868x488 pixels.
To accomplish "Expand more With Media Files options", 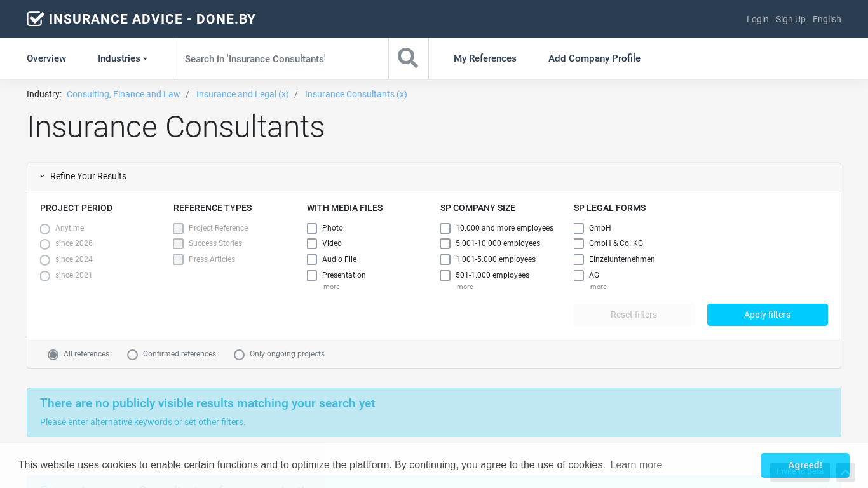I will pyautogui.click(x=331, y=287).
